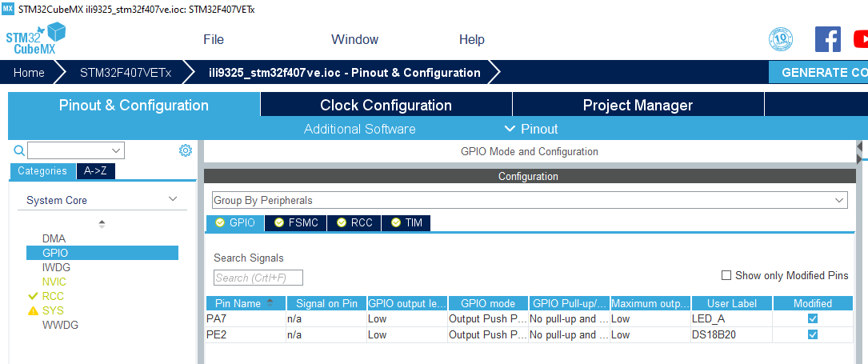Click the Modified column header
The image size is (868, 364).
(x=813, y=303)
